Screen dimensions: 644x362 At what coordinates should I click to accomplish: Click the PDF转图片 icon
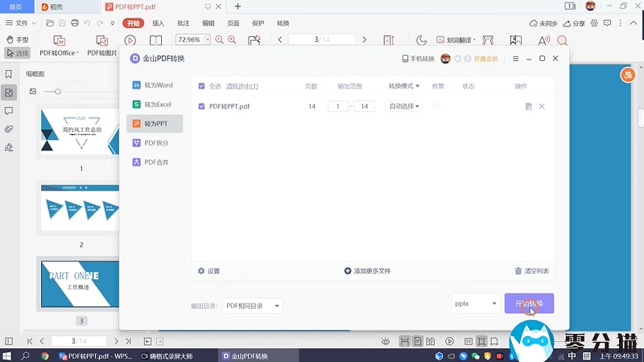coord(102,41)
